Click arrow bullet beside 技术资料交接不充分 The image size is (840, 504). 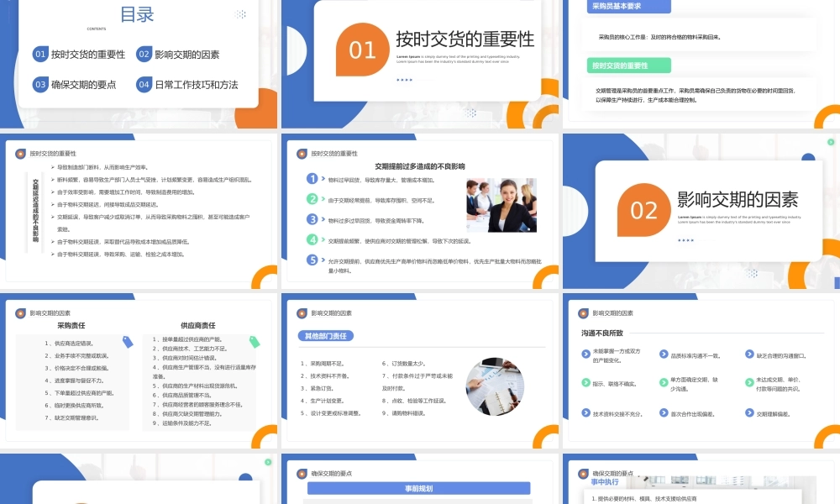click(586, 413)
